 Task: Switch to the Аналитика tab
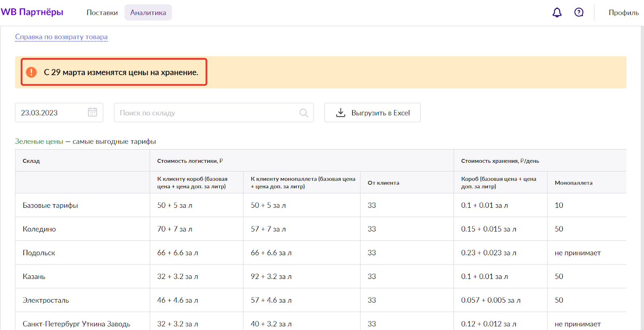(x=148, y=12)
